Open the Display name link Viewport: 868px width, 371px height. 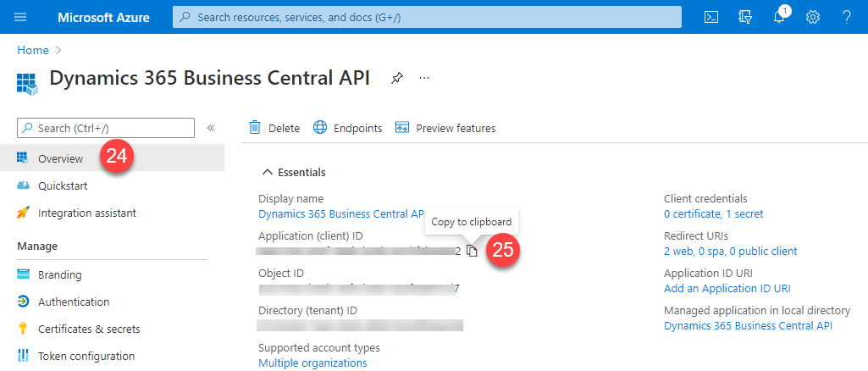(x=341, y=213)
